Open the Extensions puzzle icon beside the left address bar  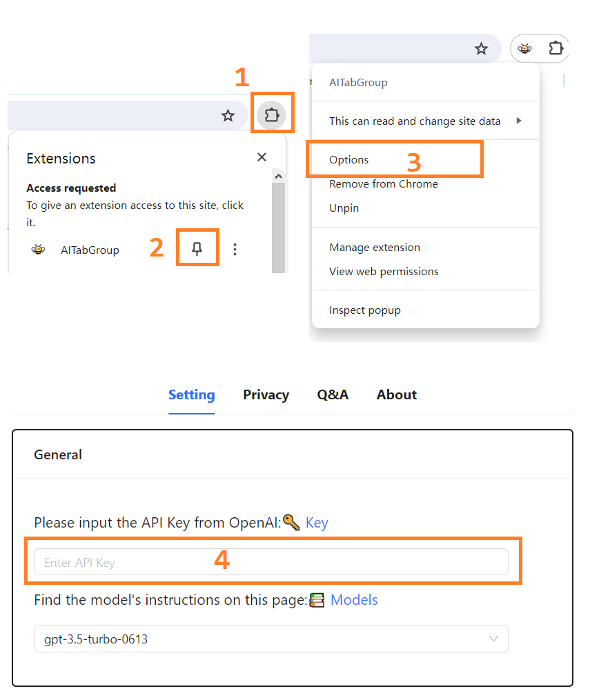click(272, 115)
